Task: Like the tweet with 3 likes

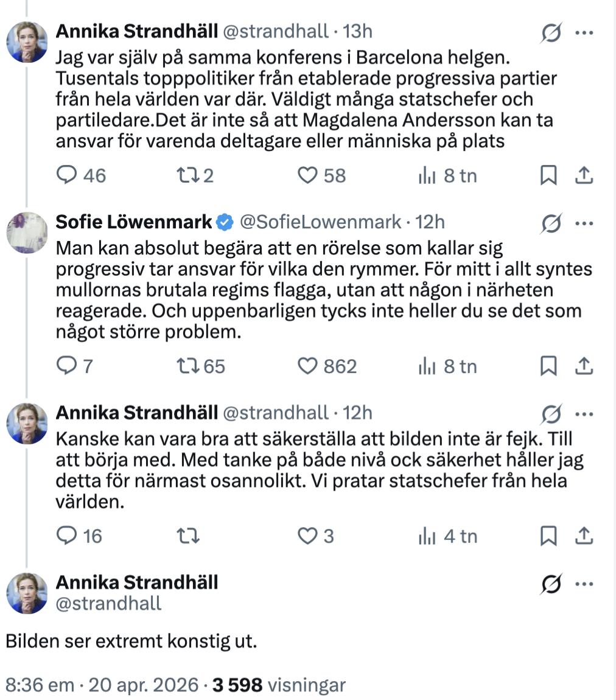Action: pos(308,536)
